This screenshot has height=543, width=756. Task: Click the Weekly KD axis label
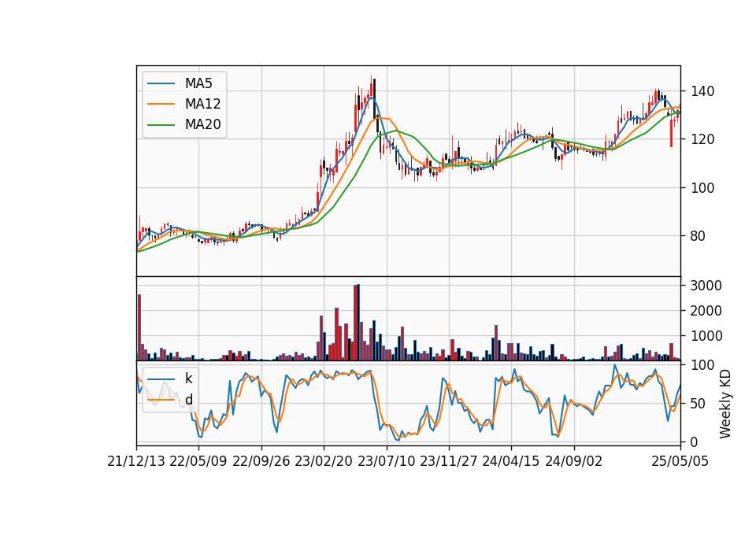tap(725, 404)
